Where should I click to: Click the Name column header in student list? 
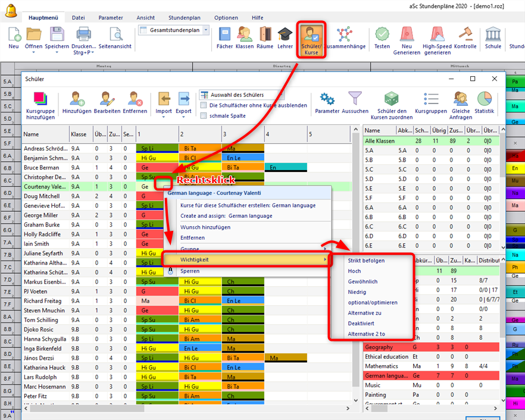(x=45, y=134)
